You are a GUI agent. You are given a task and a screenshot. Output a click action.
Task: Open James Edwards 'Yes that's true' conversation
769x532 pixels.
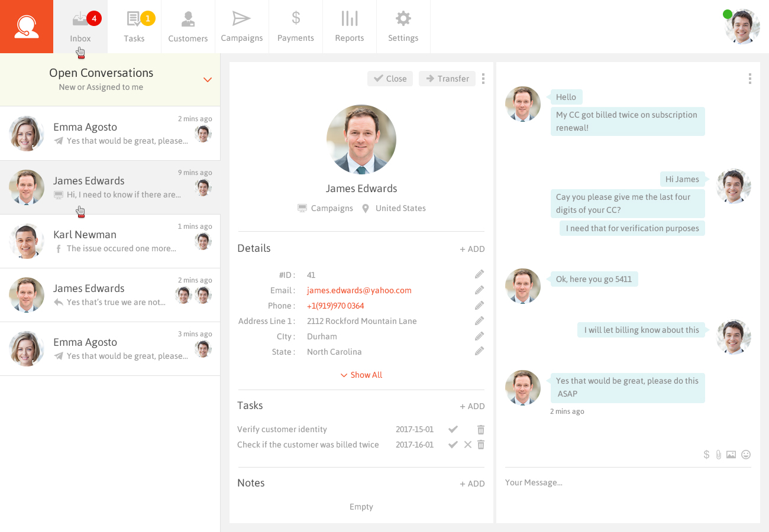pos(110,294)
